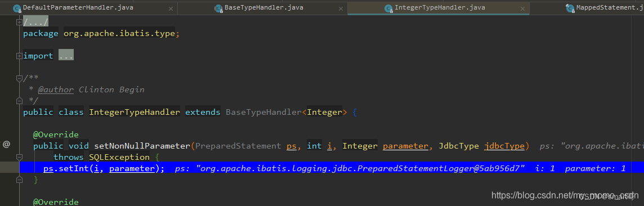Collapse the setNonNullParameter method body
The height and width of the screenshot is (206, 644).
tap(19, 157)
